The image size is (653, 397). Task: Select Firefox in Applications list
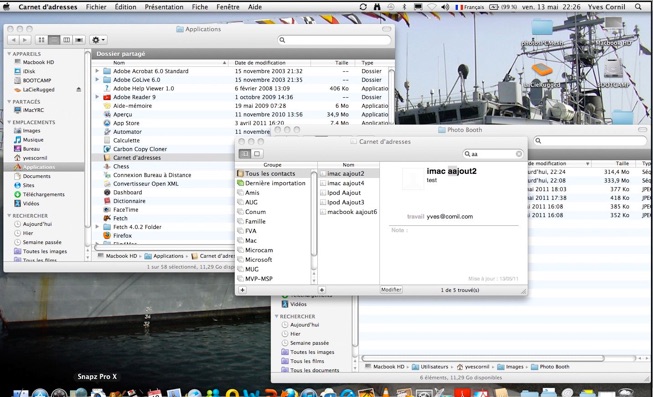coord(122,236)
